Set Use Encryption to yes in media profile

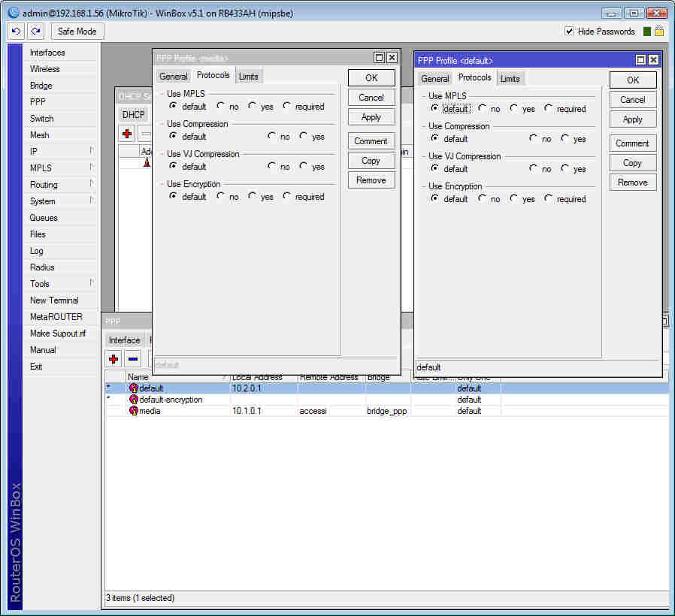(x=253, y=196)
